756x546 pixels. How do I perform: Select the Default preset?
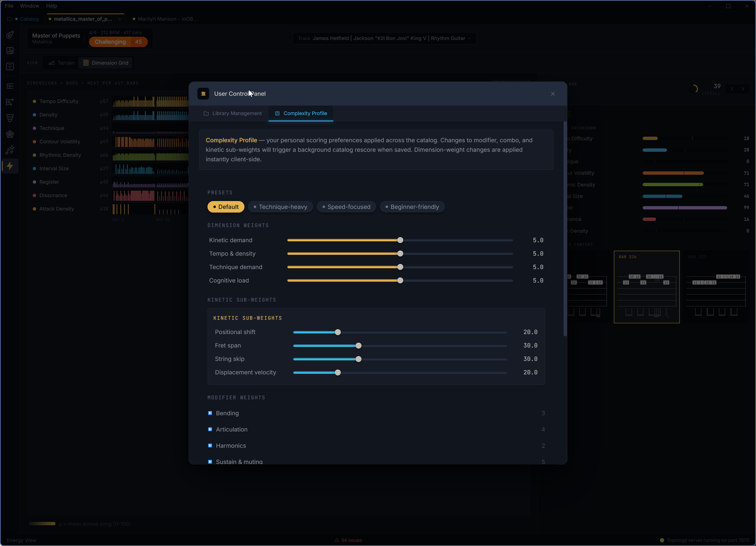coord(226,207)
